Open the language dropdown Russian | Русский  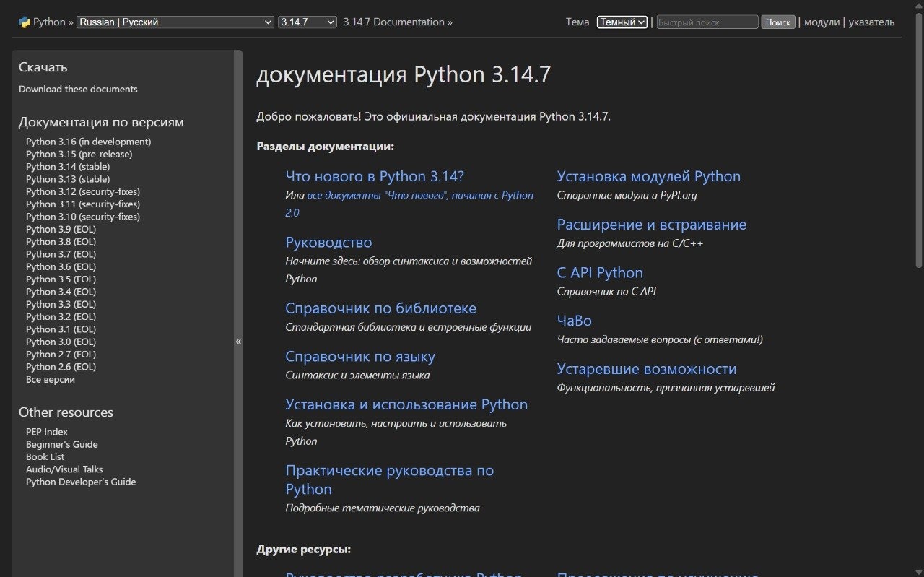tap(175, 22)
